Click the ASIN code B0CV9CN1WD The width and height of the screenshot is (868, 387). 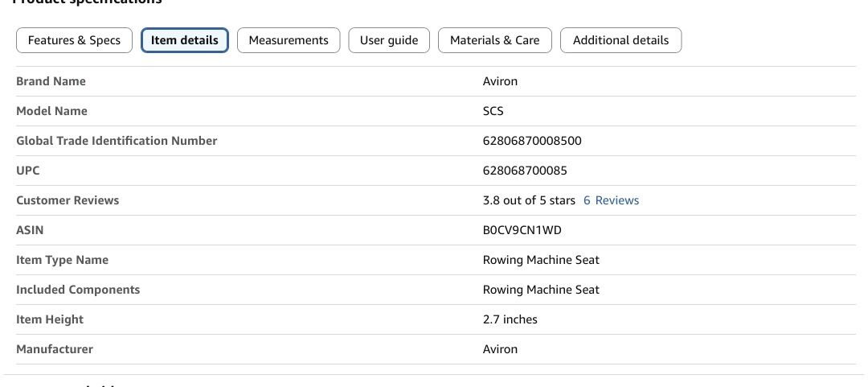522,230
